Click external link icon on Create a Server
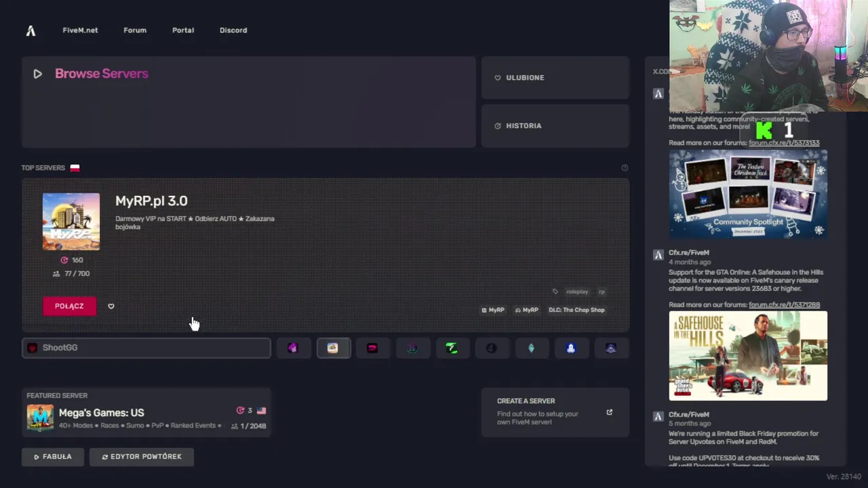The image size is (868, 488). pyautogui.click(x=609, y=412)
